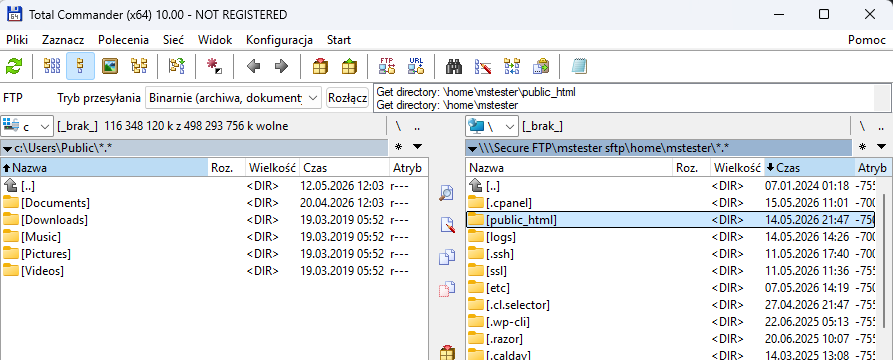
Task: Open left panel favorites asterisk button
Action: tap(399, 147)
